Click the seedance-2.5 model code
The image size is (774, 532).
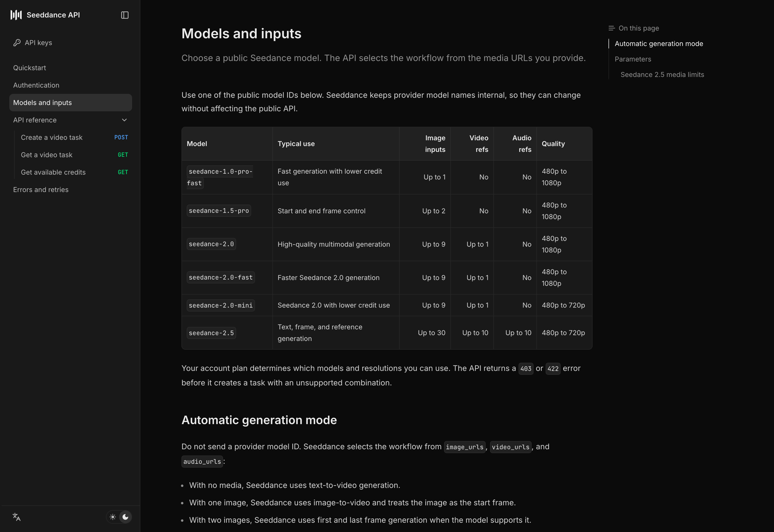coord(211,333)
